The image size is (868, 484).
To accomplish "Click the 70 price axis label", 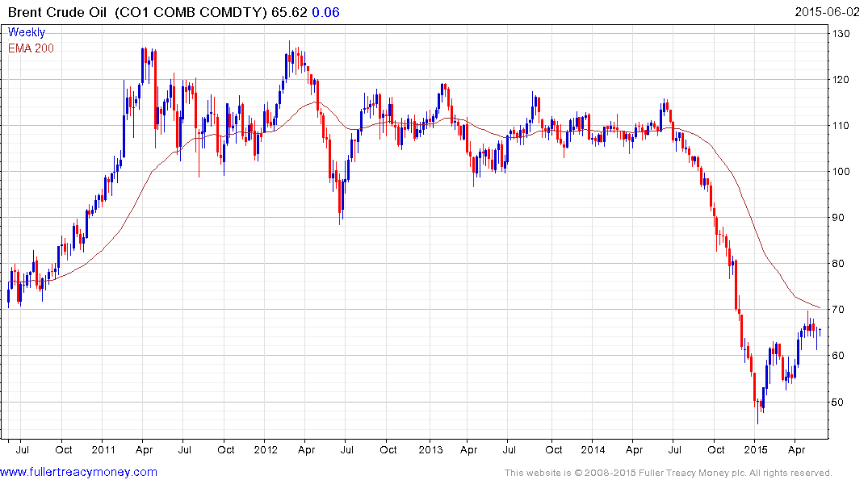I will point(839,309).
